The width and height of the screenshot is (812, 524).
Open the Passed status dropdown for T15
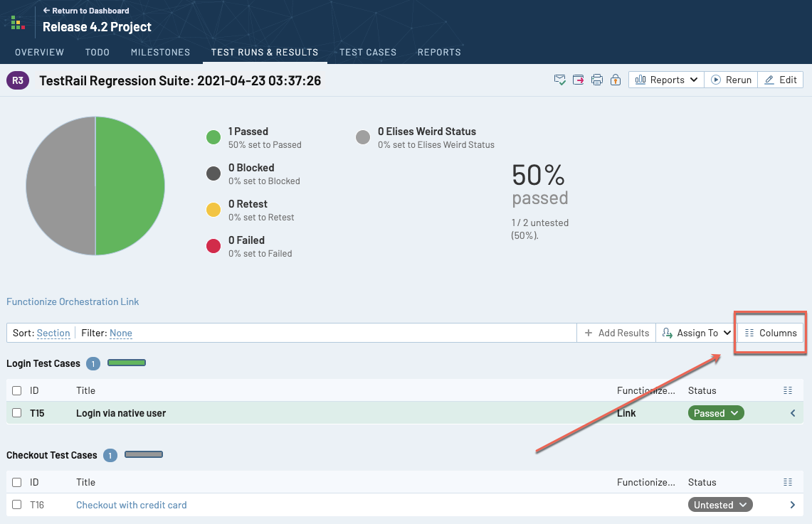pos(716,413)
